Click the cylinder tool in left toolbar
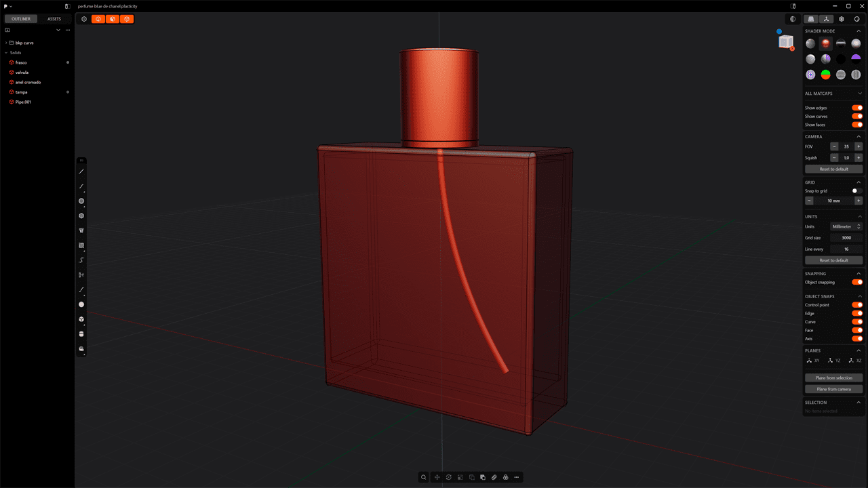Viewport: 868px width, 488px height. point(81,334)
